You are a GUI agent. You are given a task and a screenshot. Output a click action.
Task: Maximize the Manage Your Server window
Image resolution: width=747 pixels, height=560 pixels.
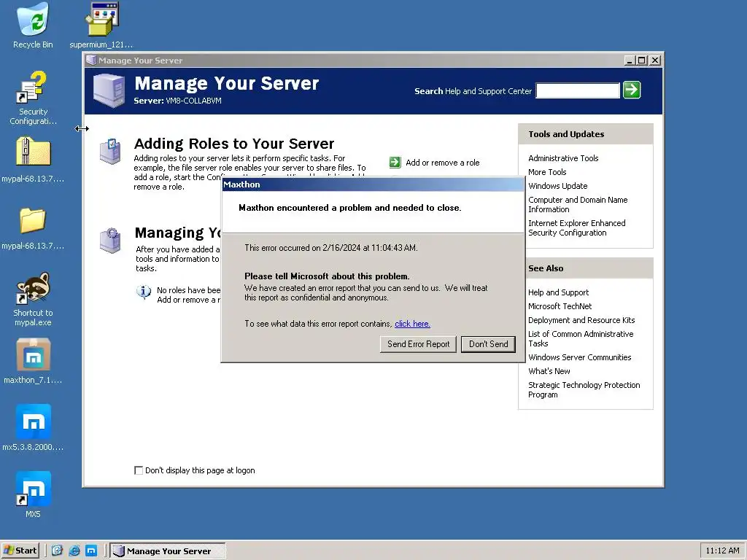point(642,61)
